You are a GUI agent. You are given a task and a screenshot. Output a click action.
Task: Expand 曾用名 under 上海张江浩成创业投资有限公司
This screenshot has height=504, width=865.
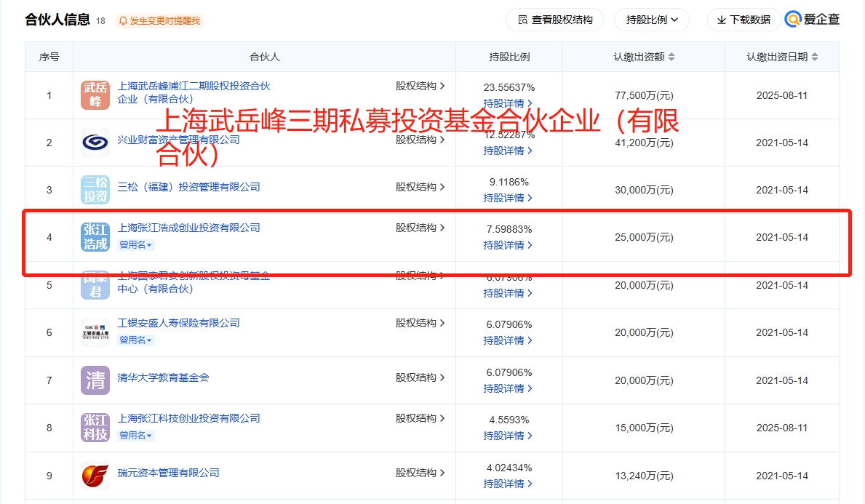pos(136,245)
